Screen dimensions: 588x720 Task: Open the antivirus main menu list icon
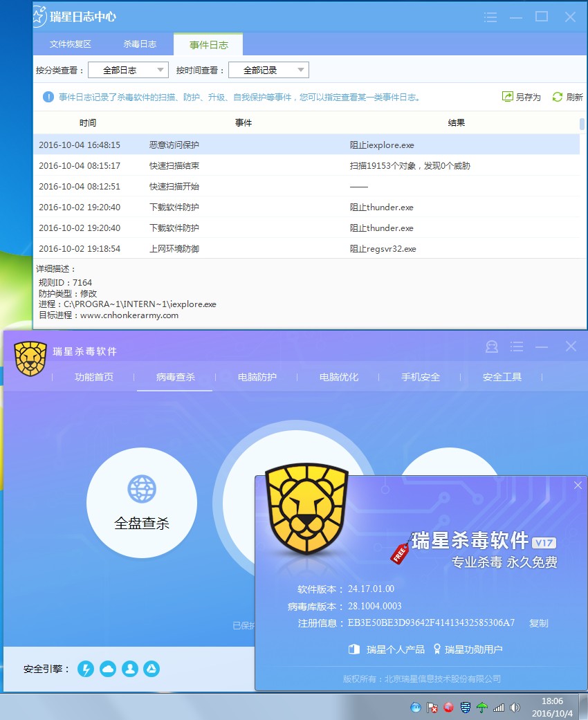pos(516,347)
